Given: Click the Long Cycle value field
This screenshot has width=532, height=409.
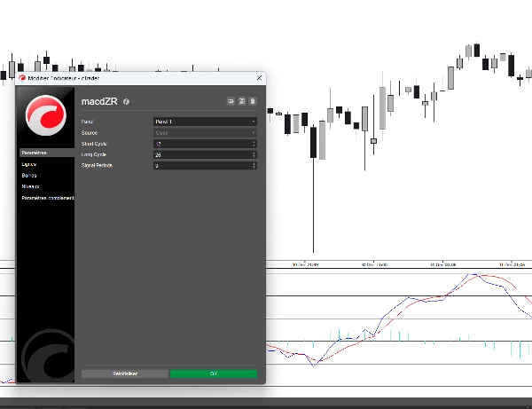Looking at the screenshot, I should coord(200,154).
